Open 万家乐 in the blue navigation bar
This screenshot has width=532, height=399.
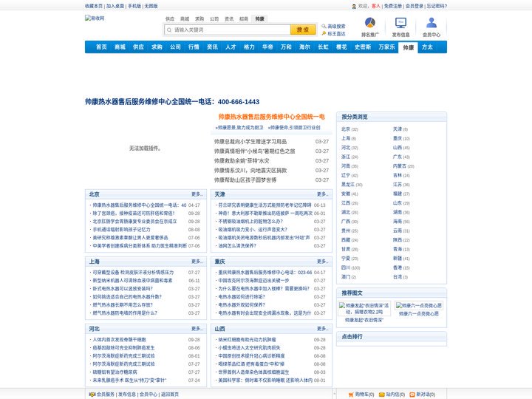click(x=386, y=47)
